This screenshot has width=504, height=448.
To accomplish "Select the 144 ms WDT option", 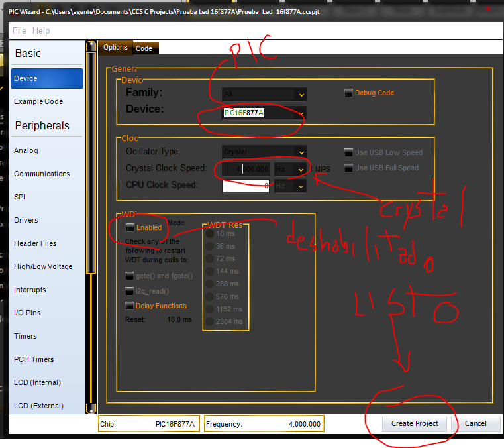I will point(209,271).
